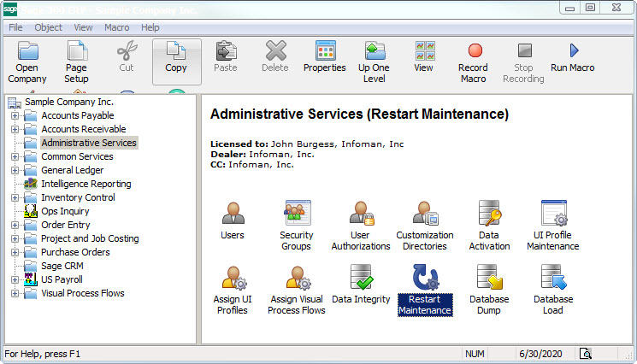Click the Intelligence Reporting tree icon

[x=31, y=184]
